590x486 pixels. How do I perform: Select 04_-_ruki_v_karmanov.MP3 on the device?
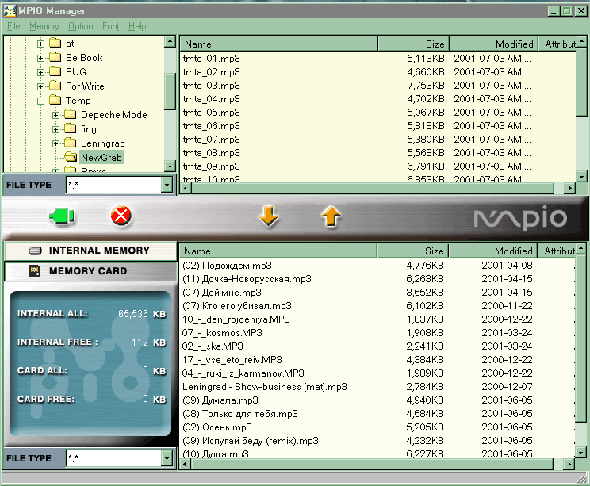pyautogui.click(x=243, y=373)
